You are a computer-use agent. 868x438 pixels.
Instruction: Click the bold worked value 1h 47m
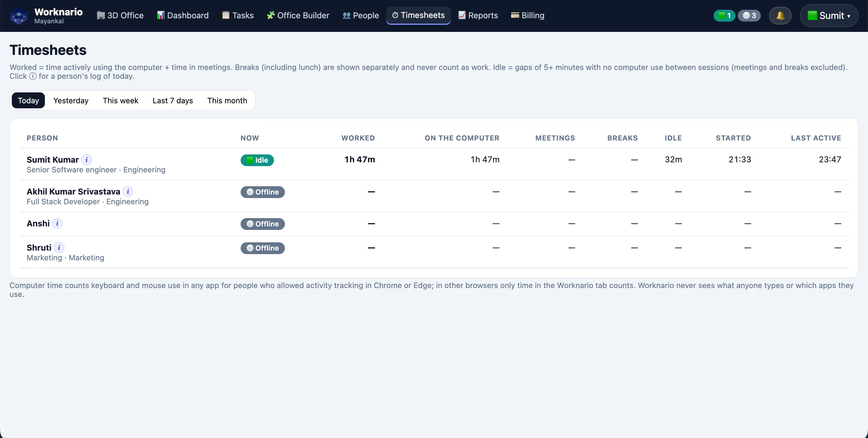360,159
